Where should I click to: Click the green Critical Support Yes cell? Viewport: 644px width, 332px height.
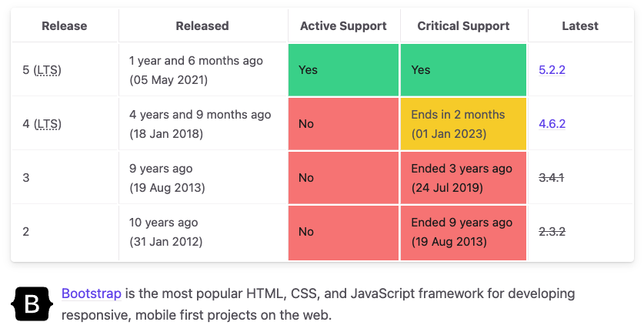463,69
